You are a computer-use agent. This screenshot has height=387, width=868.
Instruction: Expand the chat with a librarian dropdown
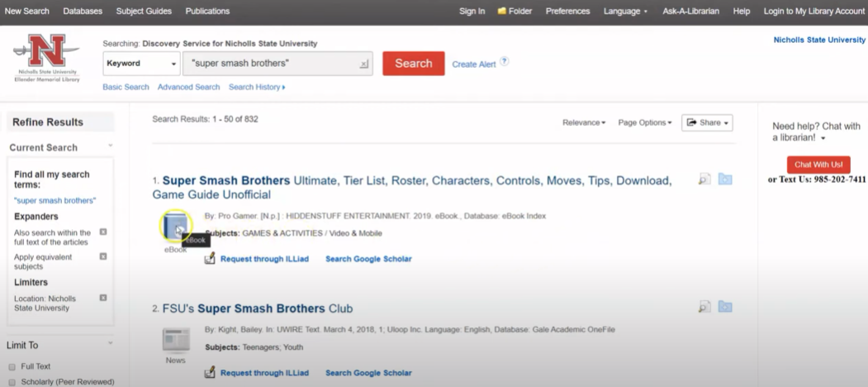[823, 138]
